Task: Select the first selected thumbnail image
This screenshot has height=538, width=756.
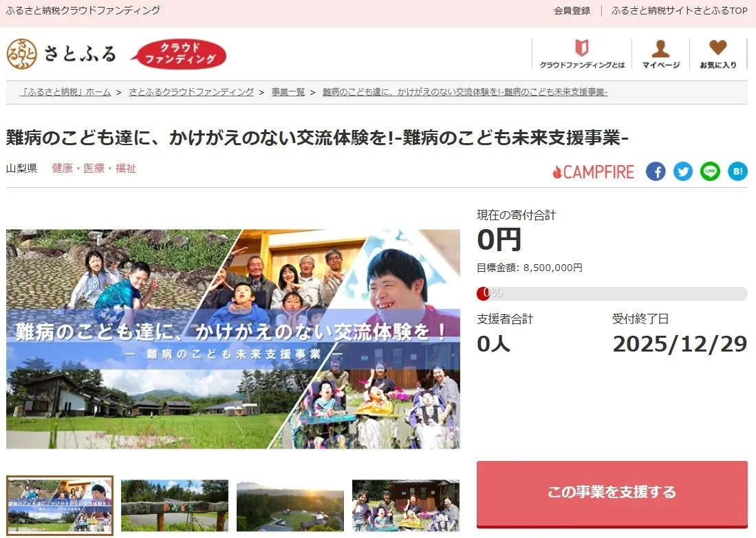Action: click(60, 506)
